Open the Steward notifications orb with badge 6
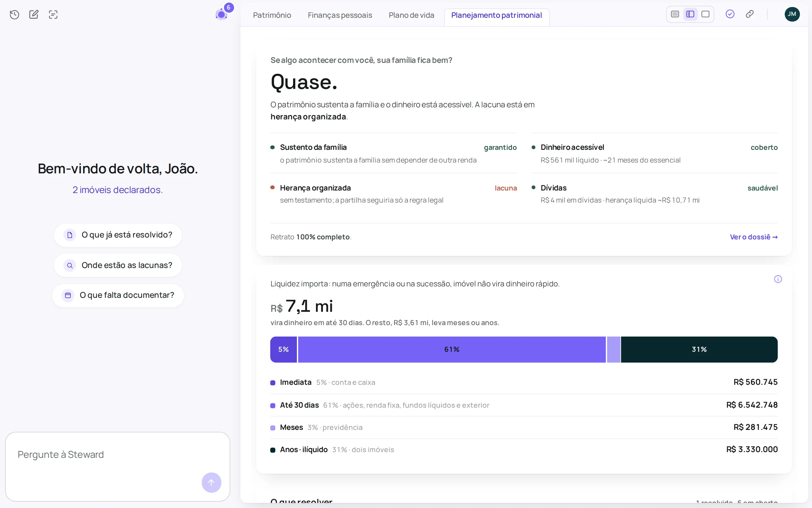The image size is (812, 508). pos(222,14)
